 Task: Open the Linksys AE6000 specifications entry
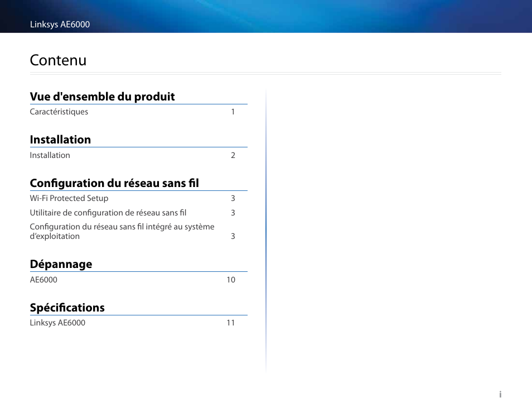tap(57, 323)
